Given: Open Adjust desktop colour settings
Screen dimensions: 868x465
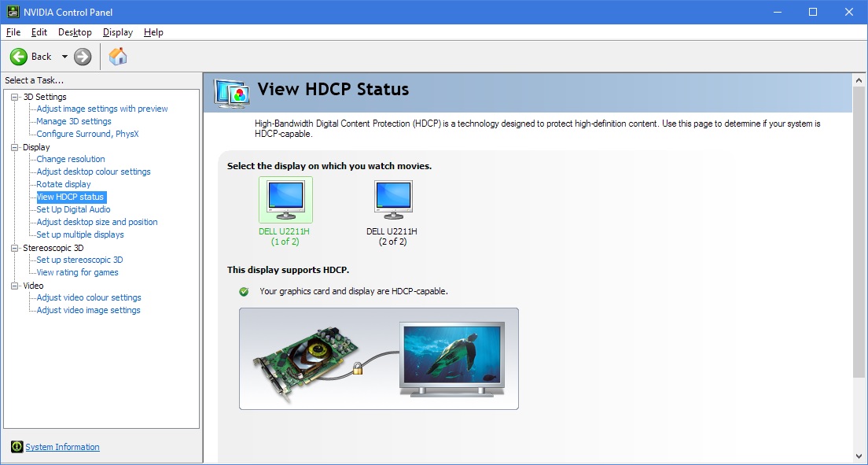Looking at the screenshot, I should [94, 172].
